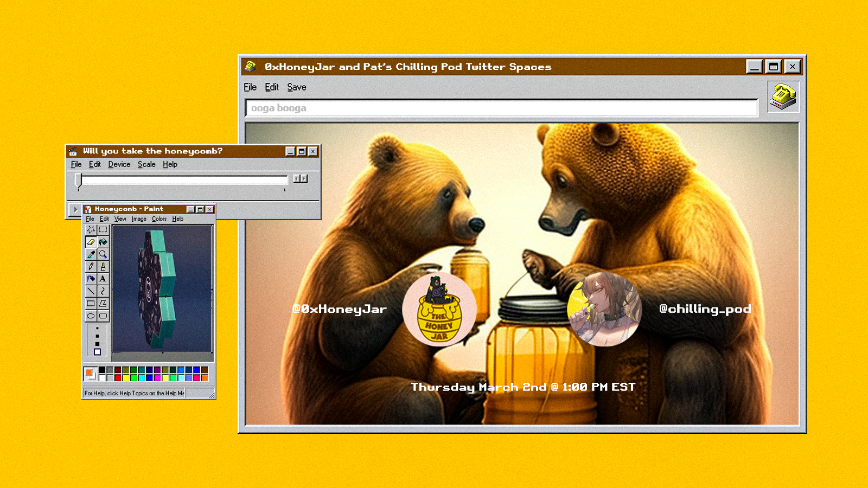Viewport: 868px width, 488px height.
Task: Open File menu in Honeycomb Paint window
Action: [90, 219]
